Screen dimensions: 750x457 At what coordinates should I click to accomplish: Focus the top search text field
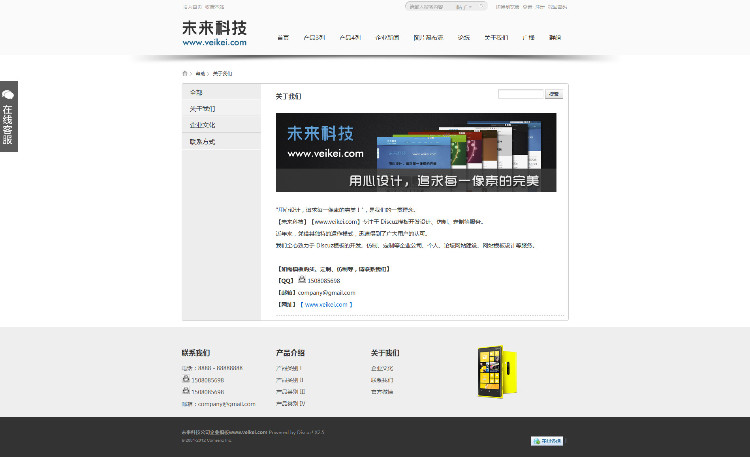[430, 7]
